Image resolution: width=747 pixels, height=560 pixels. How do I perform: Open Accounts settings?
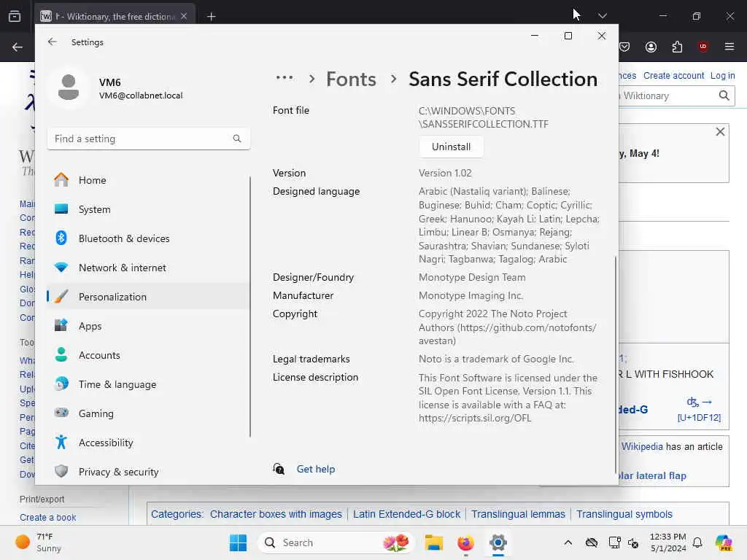pyautogui.click(x=148, y=355)
